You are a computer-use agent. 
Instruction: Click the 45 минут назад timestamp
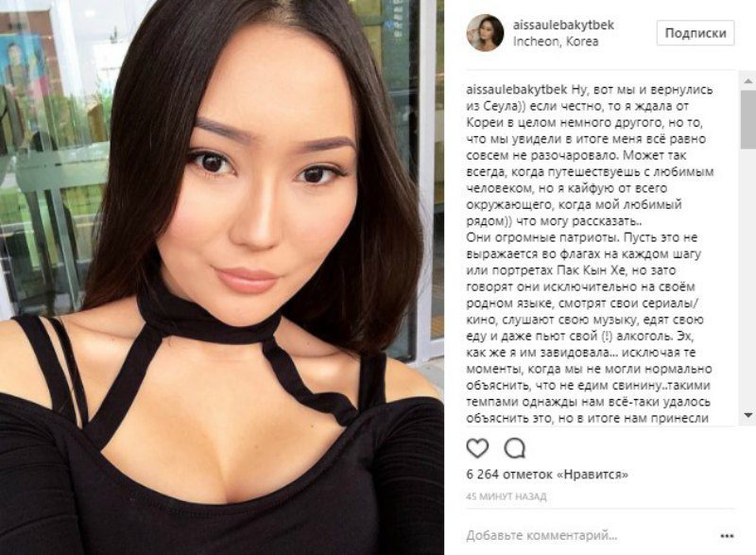tap(507, 496)
